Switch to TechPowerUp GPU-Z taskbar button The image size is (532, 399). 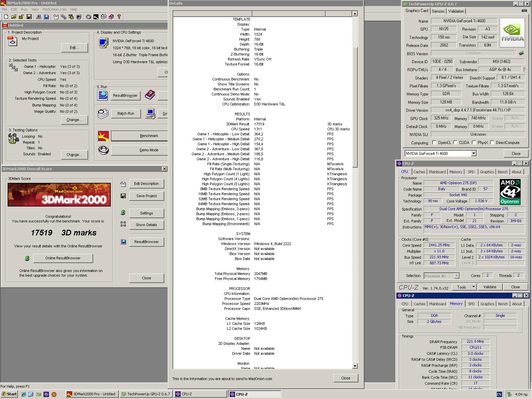coord(146,394)
